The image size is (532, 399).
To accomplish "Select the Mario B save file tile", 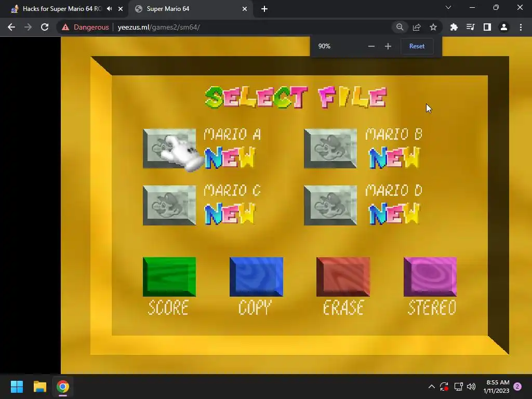I will point(330,148).
